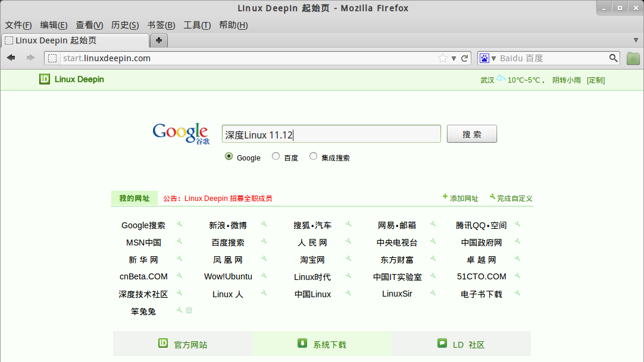Screen dimensions: 644x362
Task: Open the search engine selector dropdown
Action: click(x=487, y=58)
